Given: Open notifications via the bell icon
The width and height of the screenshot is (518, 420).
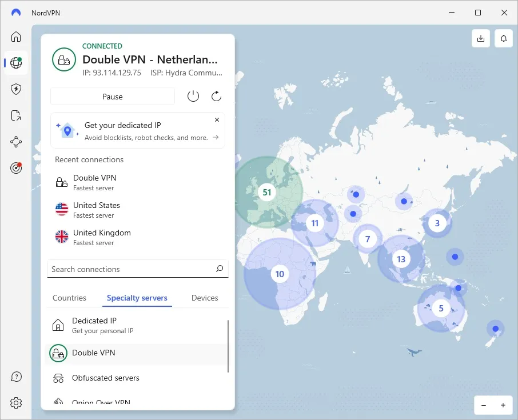Looking at the screenshot, I should pos(503,38).
